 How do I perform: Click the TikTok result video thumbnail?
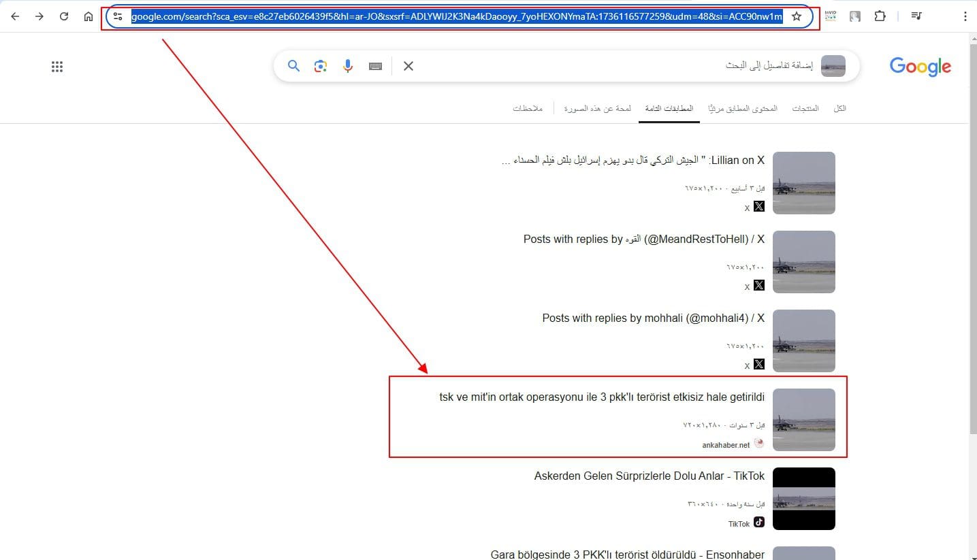(803, 499)
